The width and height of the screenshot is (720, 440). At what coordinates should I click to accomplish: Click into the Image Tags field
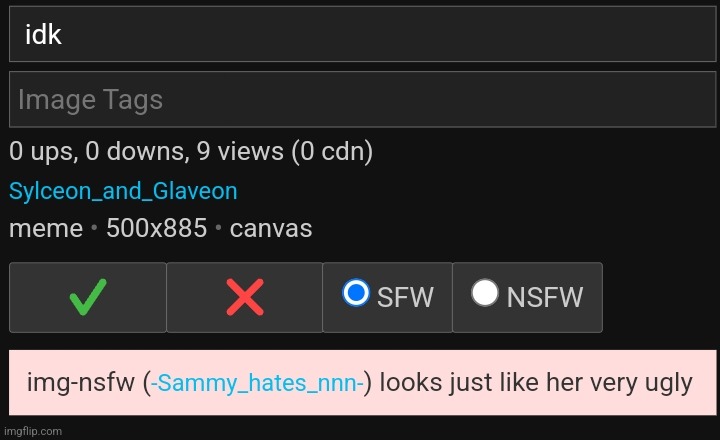pos(362,99)
